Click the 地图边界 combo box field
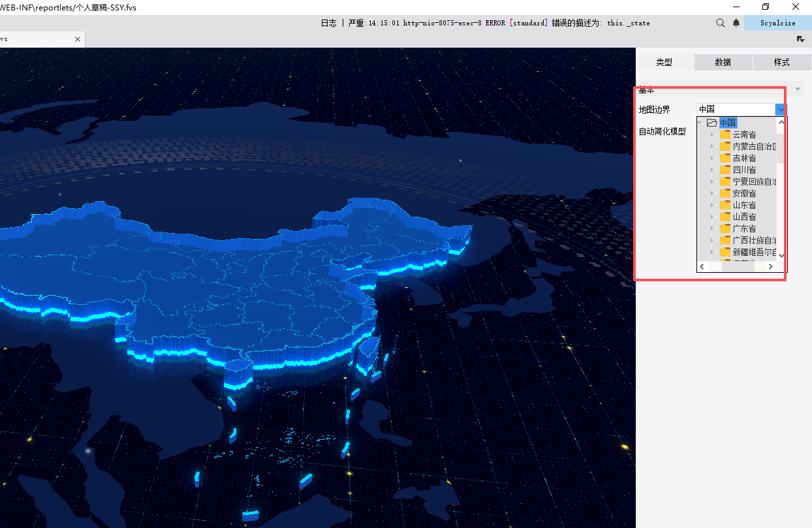Viewport: 812px width, 528px height. pyautogui.click(x=736, y=110)
